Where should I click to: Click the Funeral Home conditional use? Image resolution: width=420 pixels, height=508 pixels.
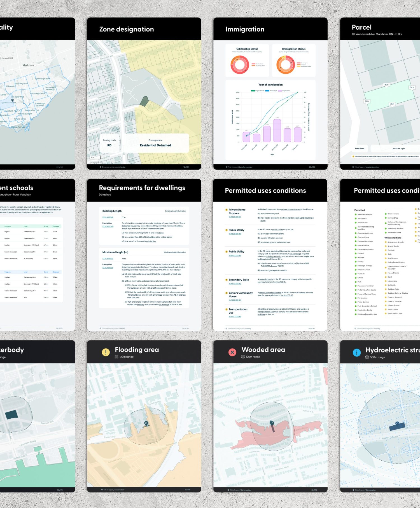pyautogui.click(x=393, y=273)
